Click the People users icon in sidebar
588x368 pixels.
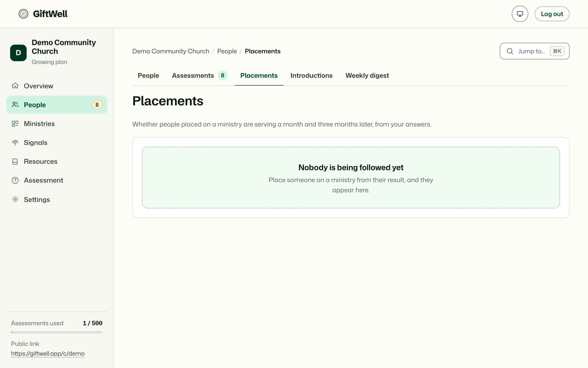tap(15, 105)
